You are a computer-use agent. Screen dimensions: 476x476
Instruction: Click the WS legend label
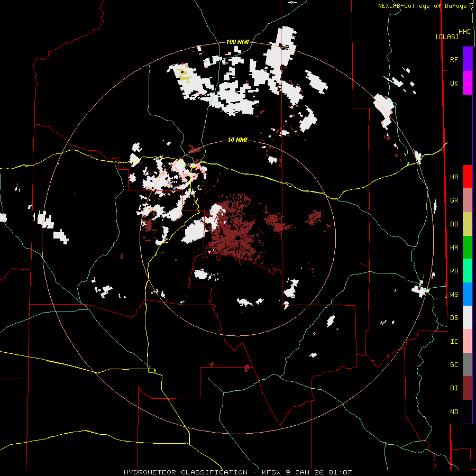pyautogui.click(x=454, y=295)
